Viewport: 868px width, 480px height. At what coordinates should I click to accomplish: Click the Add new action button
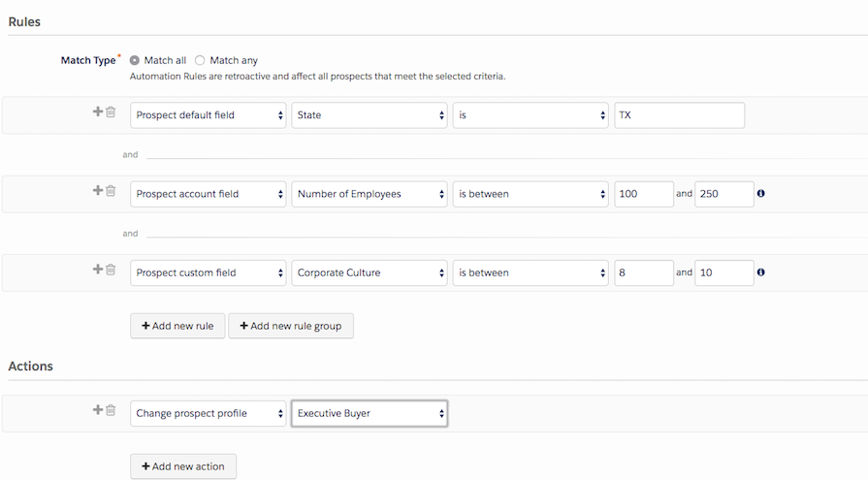tap(183, 466)
